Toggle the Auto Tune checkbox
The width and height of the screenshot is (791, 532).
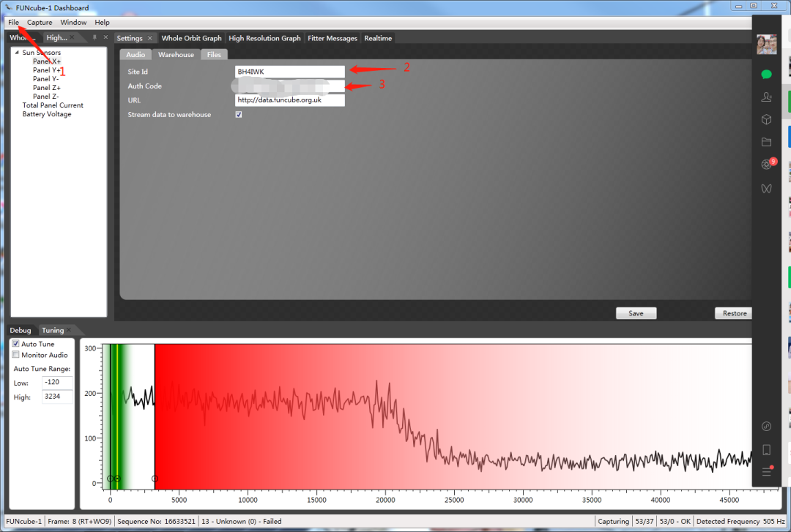[15, 343]
